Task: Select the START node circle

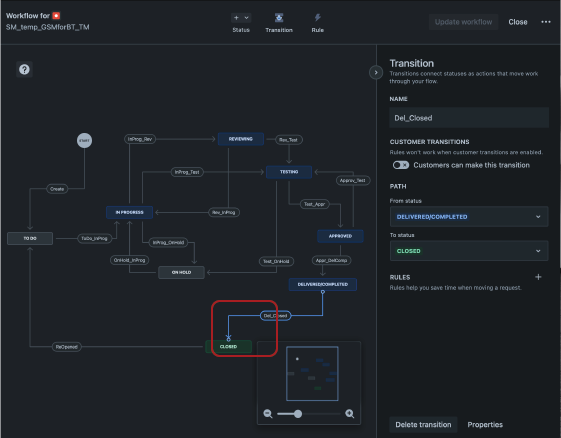Action: [x=84, y=140]
